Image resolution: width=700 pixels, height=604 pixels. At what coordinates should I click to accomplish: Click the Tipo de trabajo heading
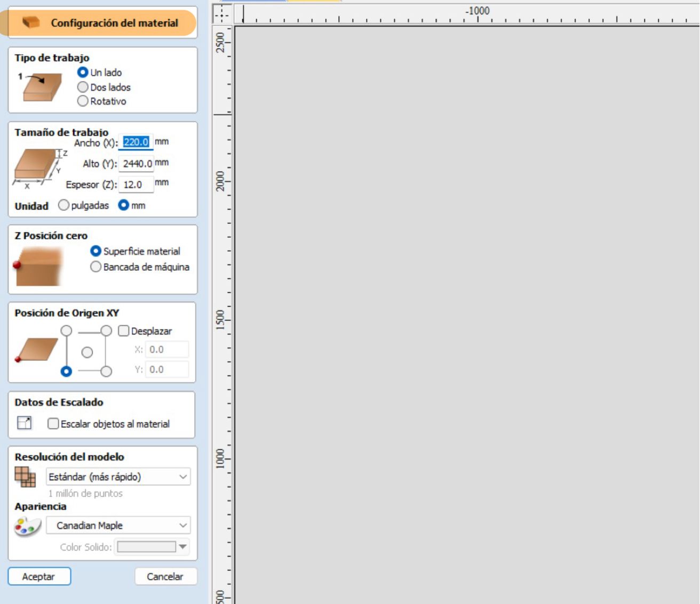click(52, 58)
